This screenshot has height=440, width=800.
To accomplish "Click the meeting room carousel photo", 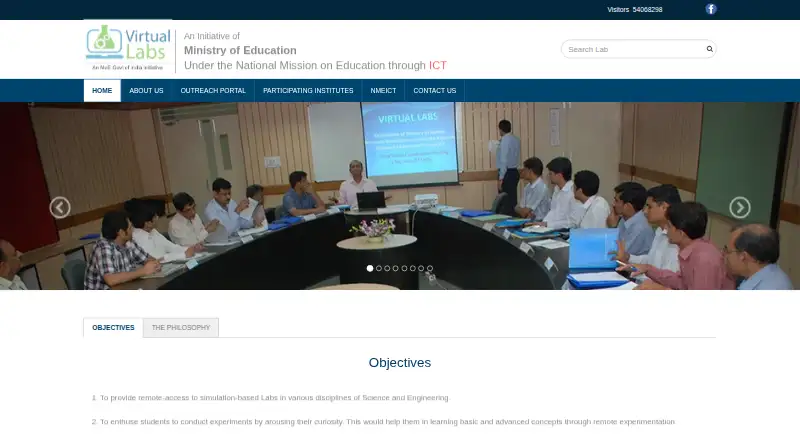I will click(x=399, y=196).
